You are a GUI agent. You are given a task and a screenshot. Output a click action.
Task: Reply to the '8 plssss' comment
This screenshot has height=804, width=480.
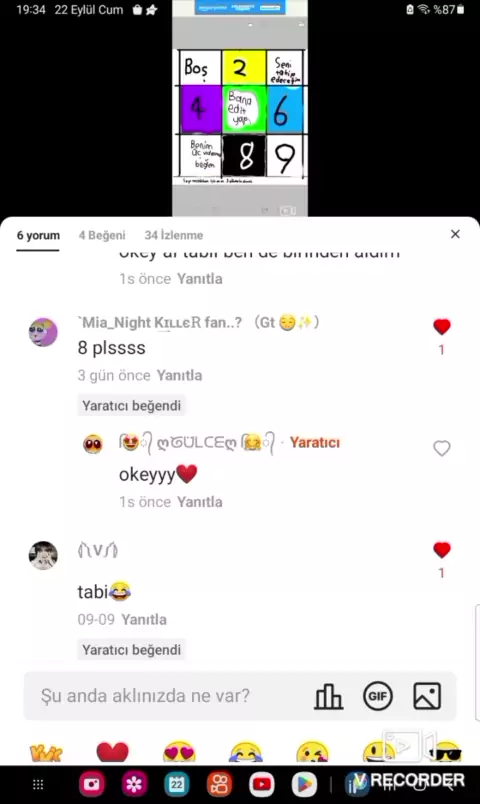[x=179, y=375]
